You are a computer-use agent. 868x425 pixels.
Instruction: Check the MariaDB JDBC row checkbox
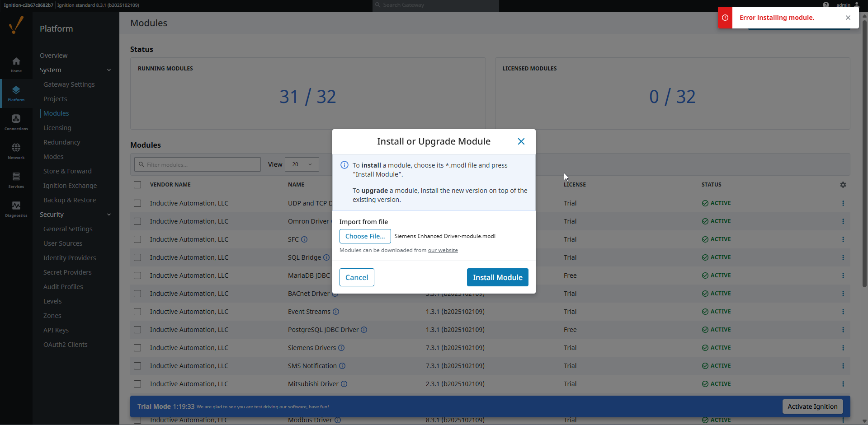tap(137, 276)
